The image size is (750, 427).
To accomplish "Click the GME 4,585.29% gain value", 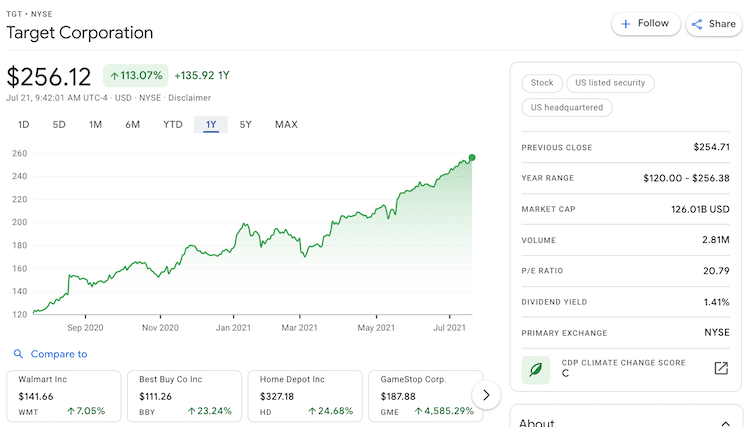I will pyautogui.click(x=444, y=411).
